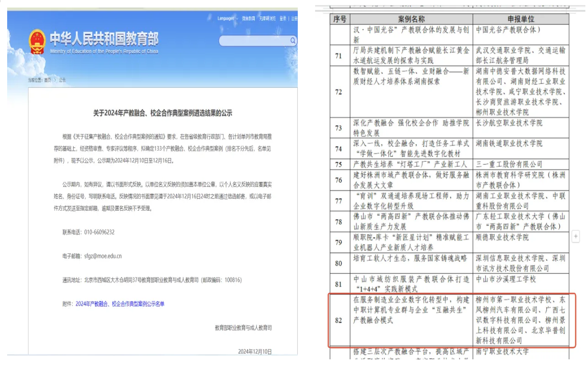The image size is (588, 371).
Task: Click the unit cell 湖南铁道职业技术学院
Action: 521,149
